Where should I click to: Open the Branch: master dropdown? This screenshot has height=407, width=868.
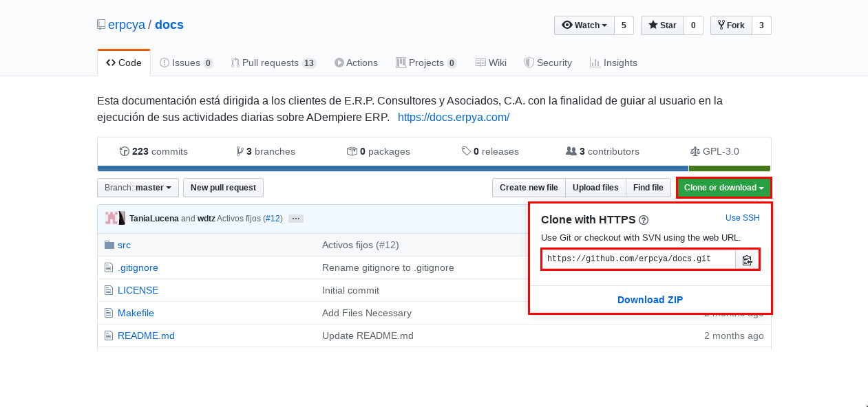[x=138, y=187]
